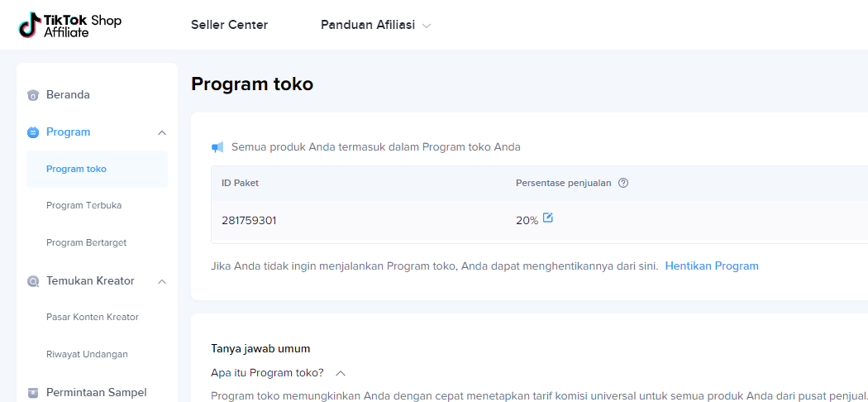Screen dimensions: 868x402
Task: Click the Permintaan Sampel box icon
Action: [33, 392]
